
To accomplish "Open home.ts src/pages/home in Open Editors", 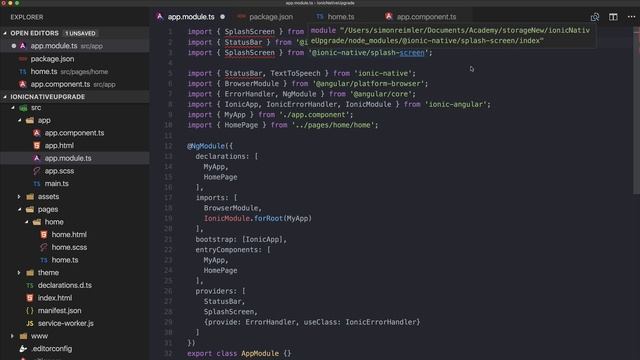I will point(75,71).
